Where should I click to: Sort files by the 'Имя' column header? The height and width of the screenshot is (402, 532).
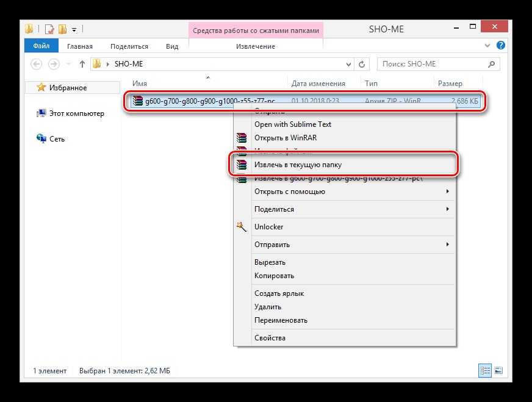tap(140, 84)
